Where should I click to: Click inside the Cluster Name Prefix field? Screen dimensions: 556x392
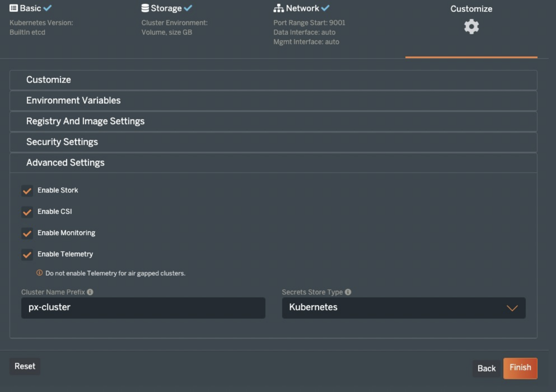point(143,308)
